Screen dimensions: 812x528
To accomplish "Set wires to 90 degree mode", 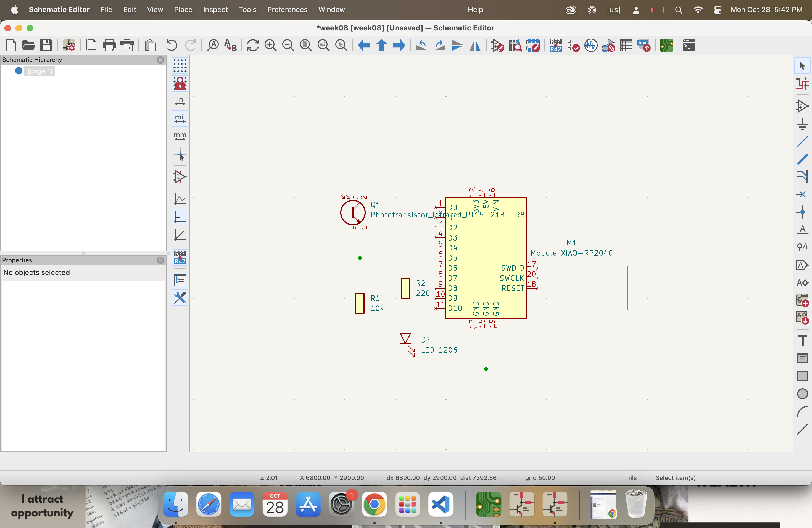I will click(x=180, y=217).
